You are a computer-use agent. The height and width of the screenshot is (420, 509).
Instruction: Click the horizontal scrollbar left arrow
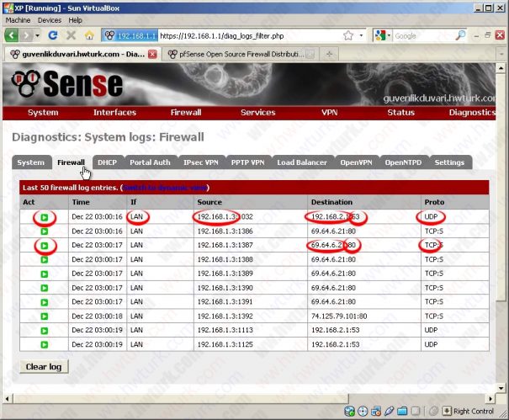[7, 398]
